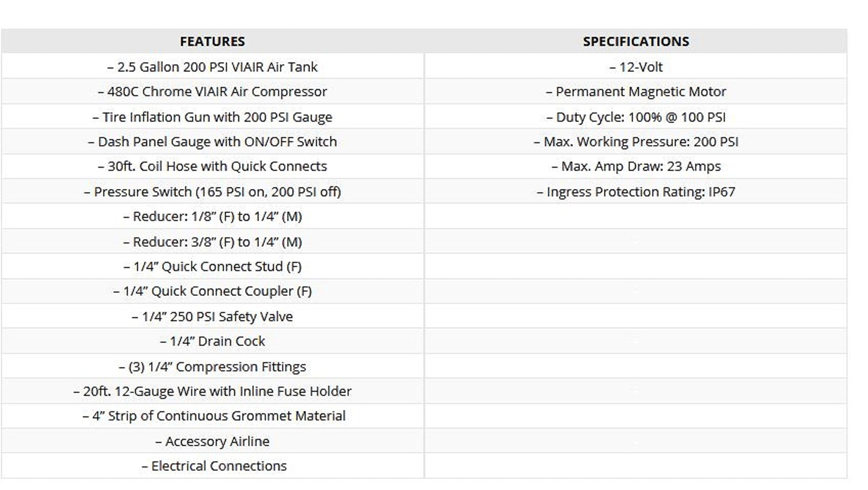
Task: Click the Ingress Protection Rating IP67 entry
Action: click(636, 191)
